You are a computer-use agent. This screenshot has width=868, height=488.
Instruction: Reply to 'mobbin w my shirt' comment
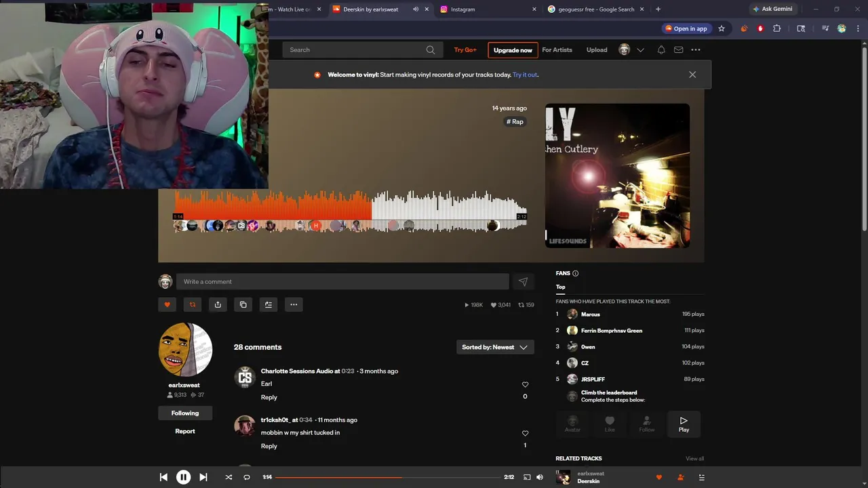[x=269, y=446]
